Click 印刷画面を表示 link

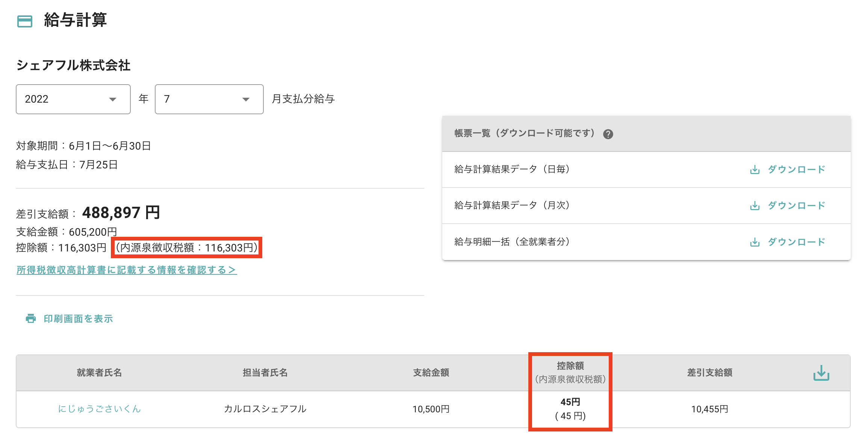[78, 319]
